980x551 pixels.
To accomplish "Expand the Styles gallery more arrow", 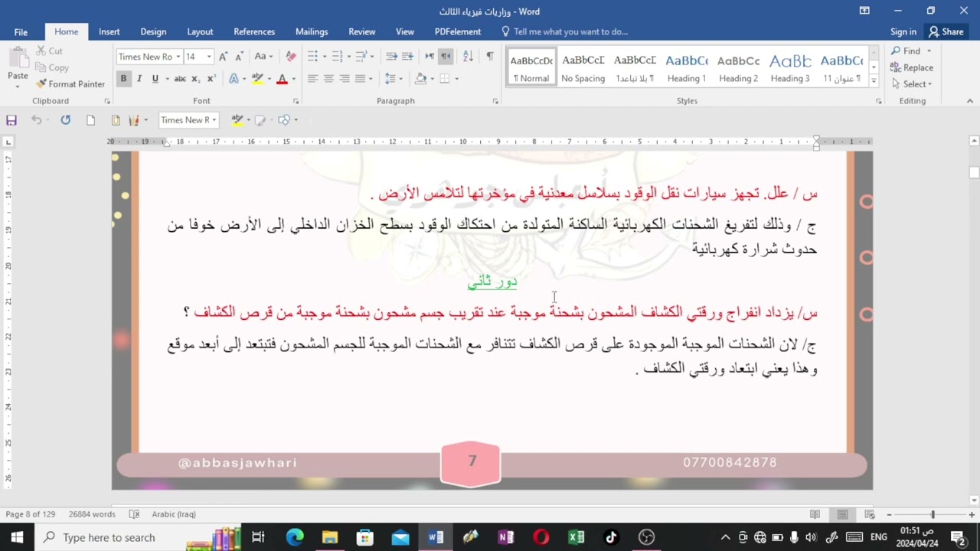I will point(873,80).
